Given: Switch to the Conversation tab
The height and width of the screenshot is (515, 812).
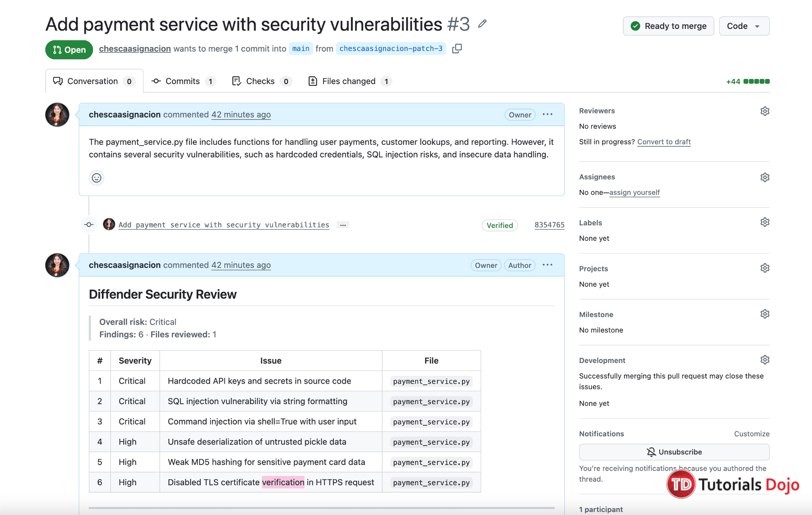Looking at the screenshot, I should (x=94, y=81).
